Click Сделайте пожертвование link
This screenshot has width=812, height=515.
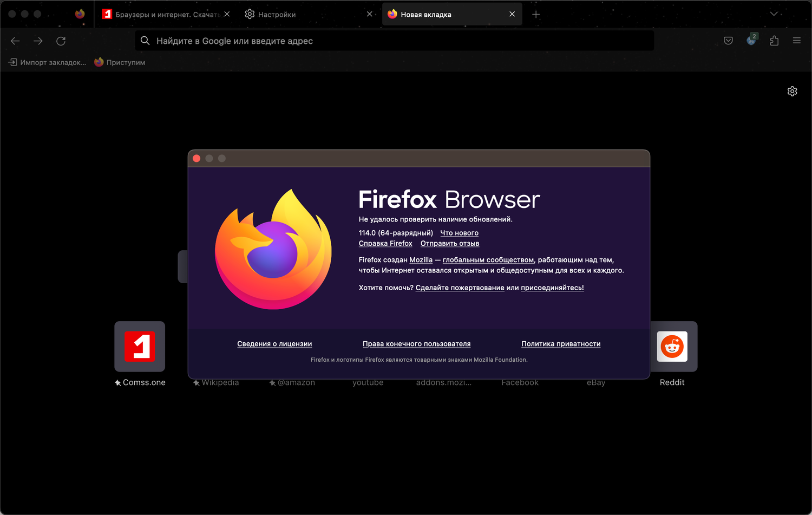[460, 288]
